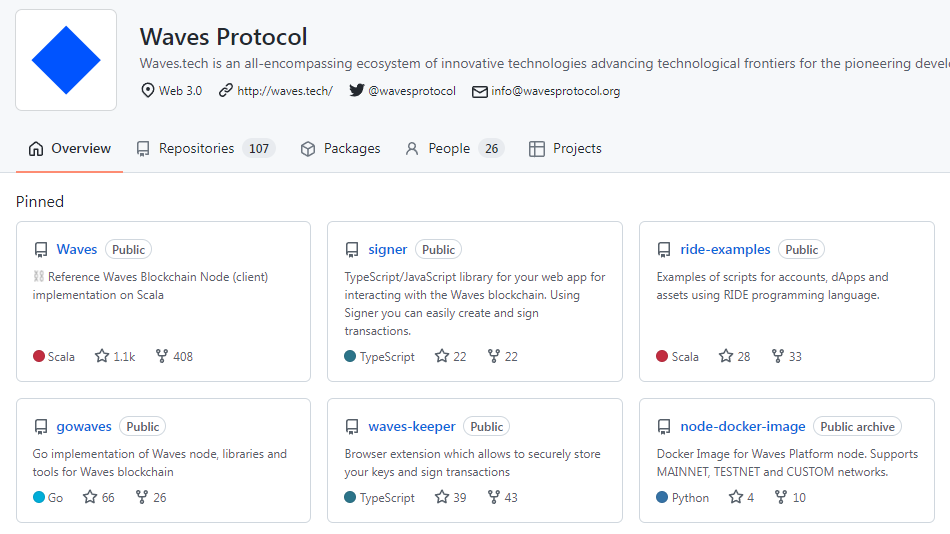Open the People tab
Image resolution: width=950 pixels, height=534 pixels.
pos(454,149)
